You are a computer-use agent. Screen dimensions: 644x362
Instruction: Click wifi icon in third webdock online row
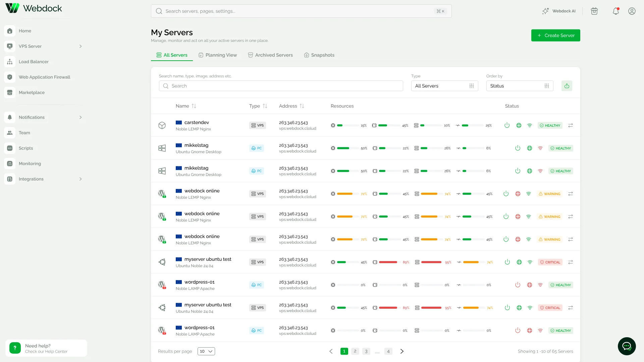(529, 239)
